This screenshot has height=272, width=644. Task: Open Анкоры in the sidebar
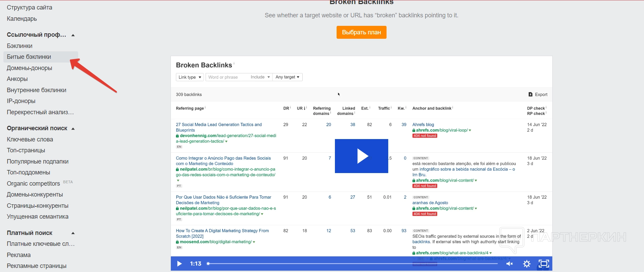(17, 79)
